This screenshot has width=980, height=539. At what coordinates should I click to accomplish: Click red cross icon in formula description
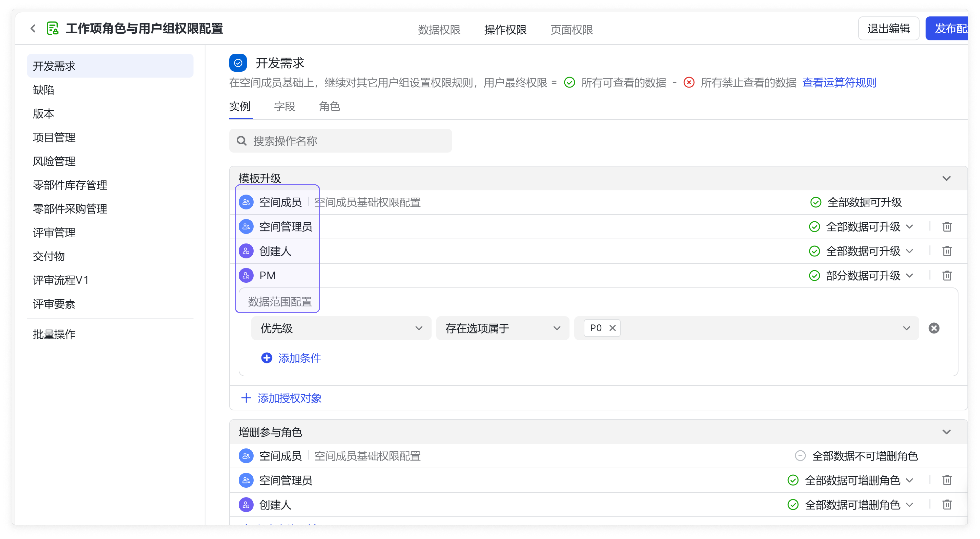point(689,82)
